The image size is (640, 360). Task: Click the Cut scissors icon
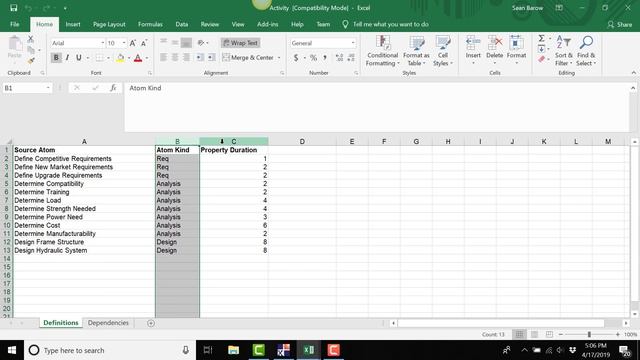point(31,39)
